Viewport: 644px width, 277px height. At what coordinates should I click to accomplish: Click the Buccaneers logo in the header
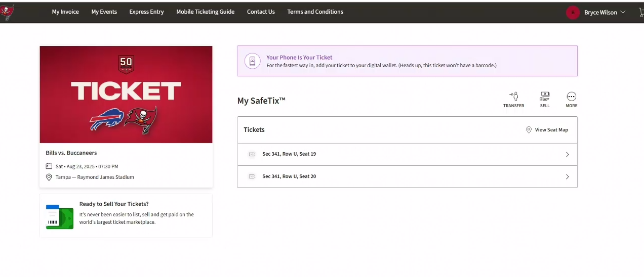(x=7, y=12)
